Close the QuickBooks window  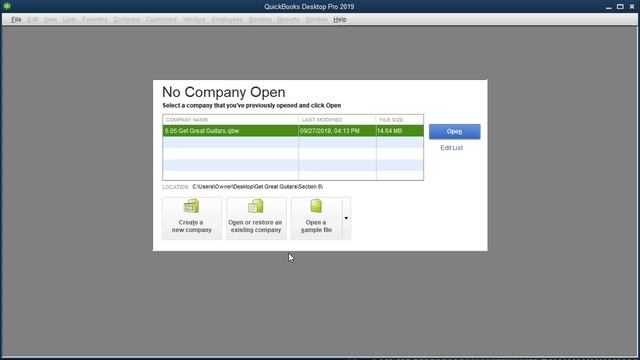[631, 7]
